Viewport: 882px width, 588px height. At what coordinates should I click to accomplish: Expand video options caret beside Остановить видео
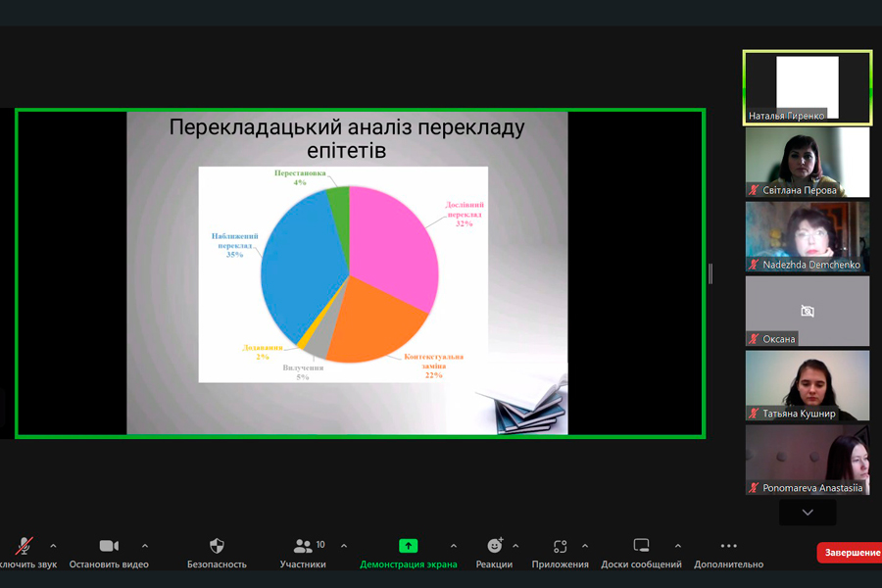(145, 546)
